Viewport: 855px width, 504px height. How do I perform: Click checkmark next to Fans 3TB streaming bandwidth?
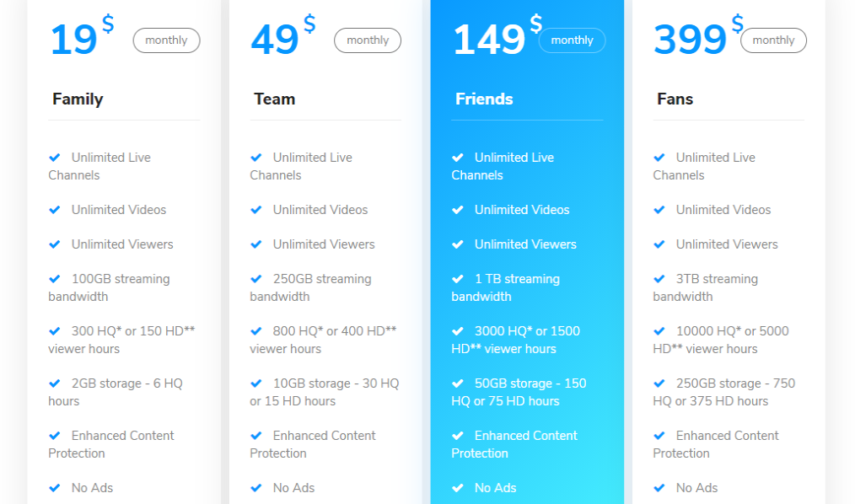coord(659,279)
